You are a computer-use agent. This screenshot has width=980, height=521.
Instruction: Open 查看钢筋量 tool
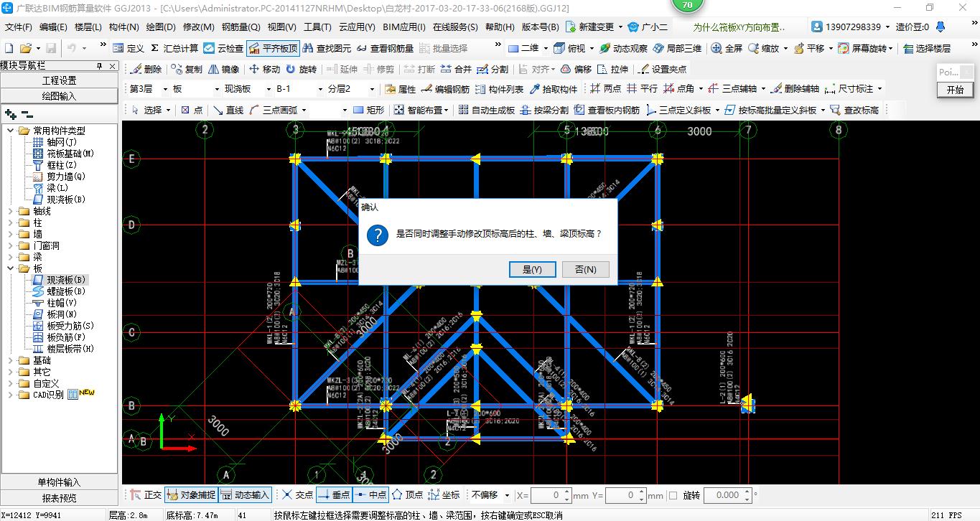click(385, 48)
